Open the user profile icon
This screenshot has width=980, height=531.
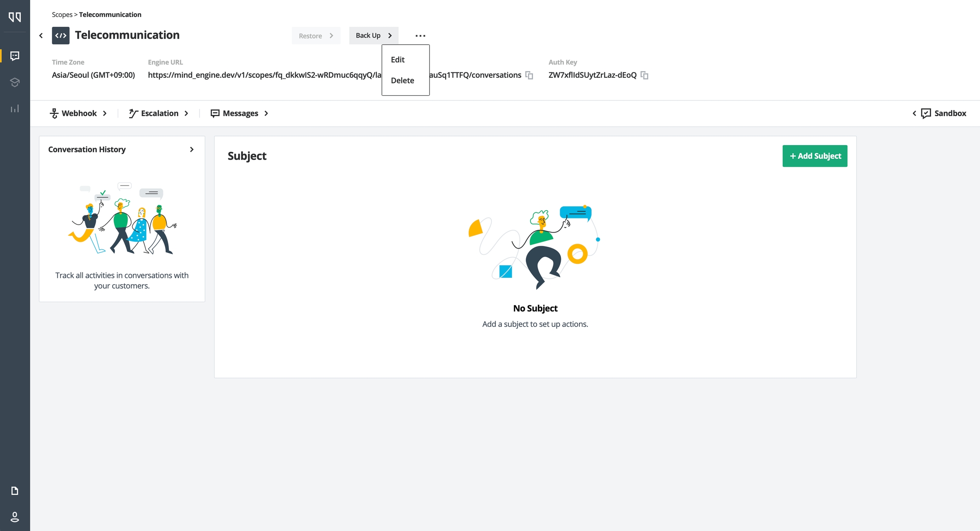pyautogui.click(x=15, y=517)
